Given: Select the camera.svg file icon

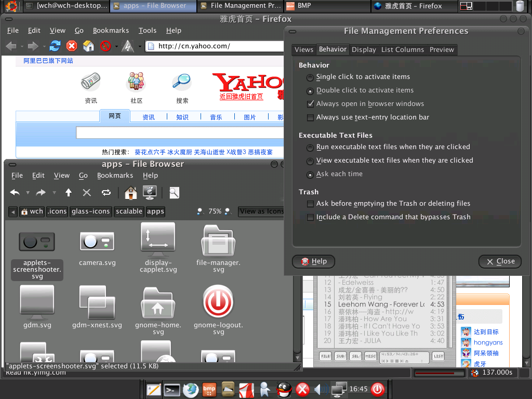Looking at the screenshot, I should 97,241.
